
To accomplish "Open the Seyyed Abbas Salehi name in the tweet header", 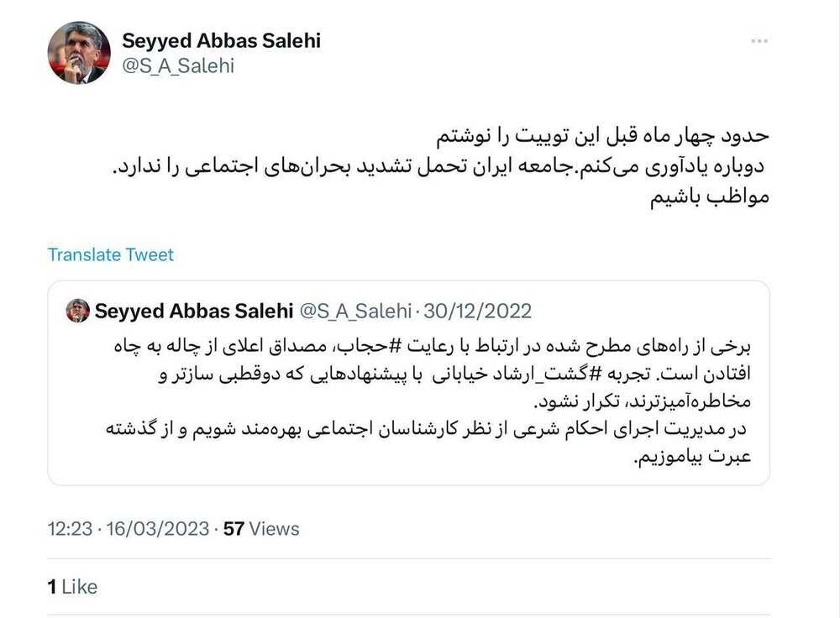I will pos(222,40).
